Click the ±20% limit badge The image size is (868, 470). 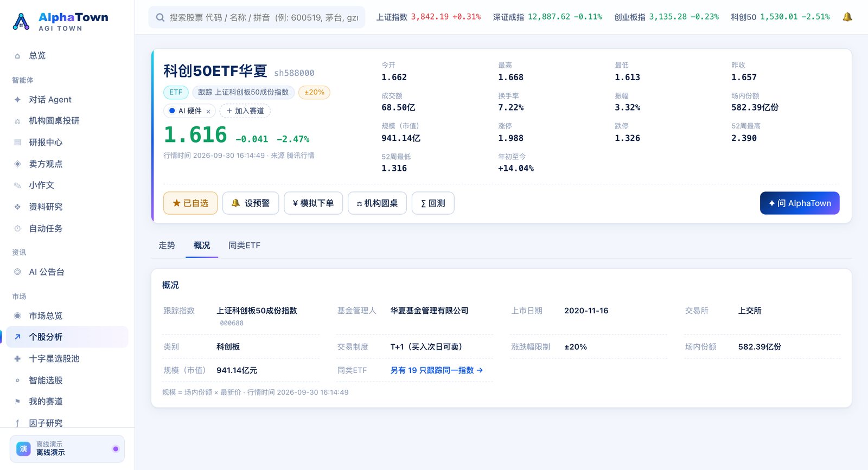click(x=314, y=93)
